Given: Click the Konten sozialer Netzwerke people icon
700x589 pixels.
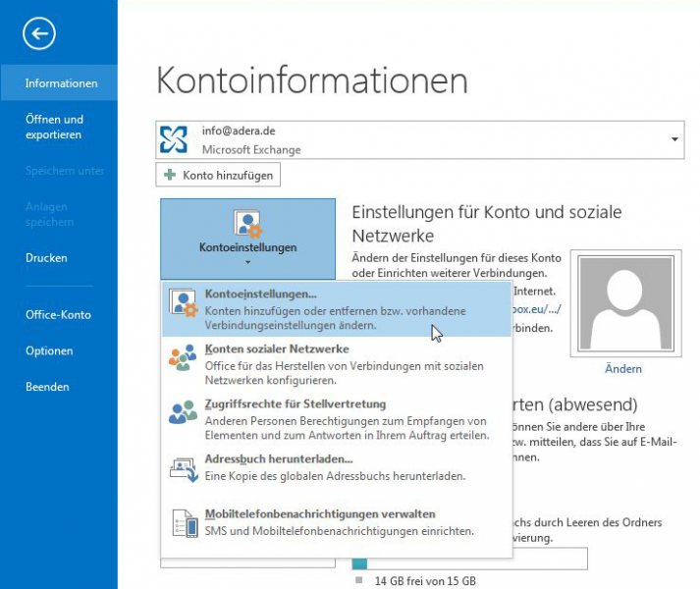Looking at the screenshot, I should coord(183,357).
